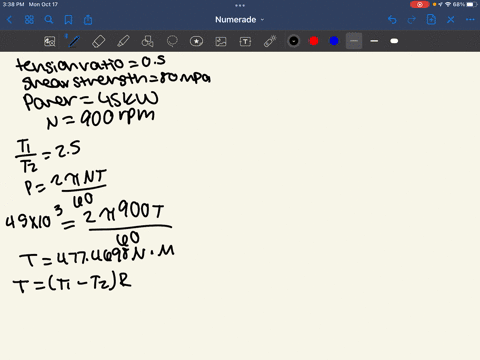Tap the 3:38 PM status clock

click(x=13, y=4)
